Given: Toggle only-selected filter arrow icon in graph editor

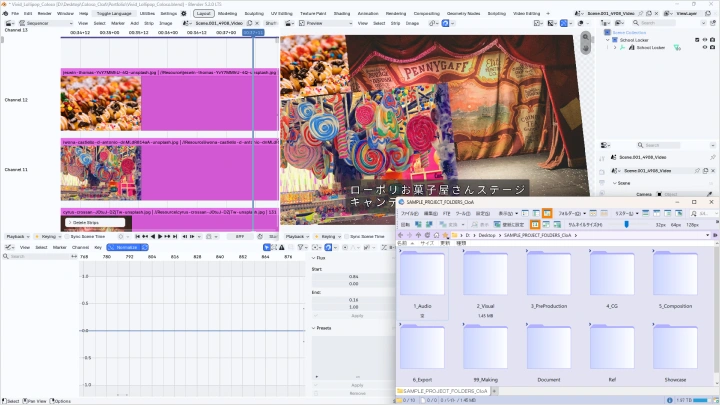Looking at the screenshot, I should 266,247.
